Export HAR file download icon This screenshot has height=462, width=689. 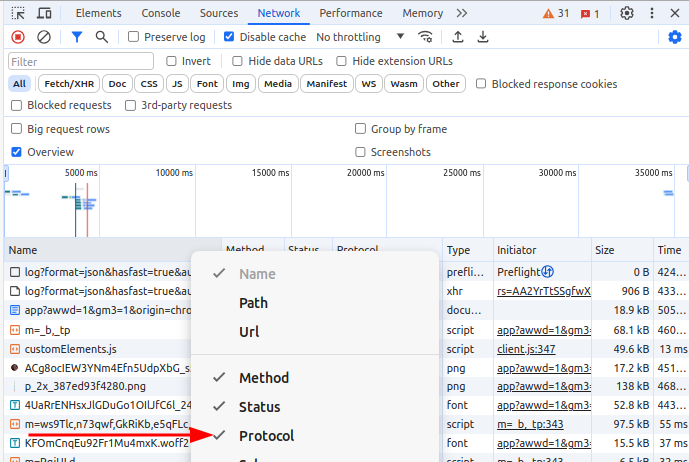483,37
